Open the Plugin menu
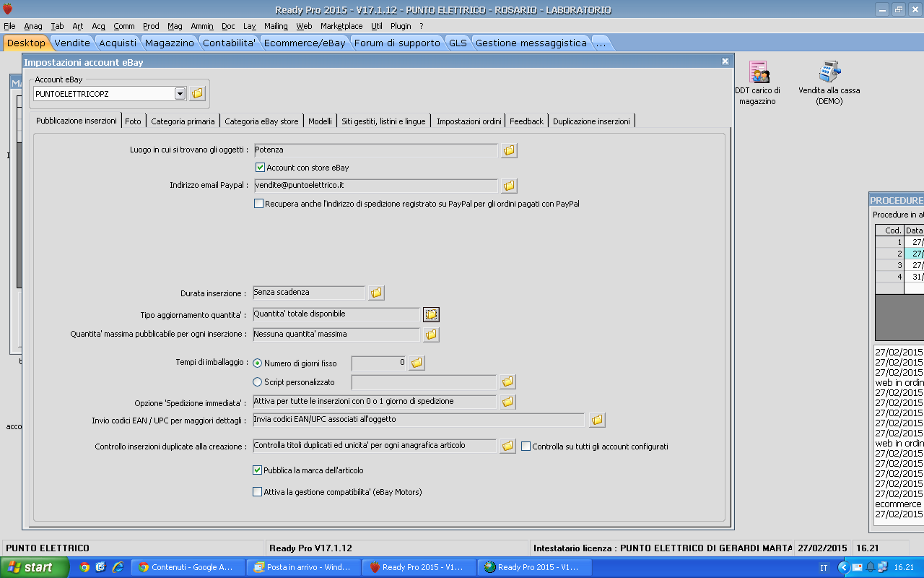The width and height of the screenshot is (924, 578). [x=401, y=26]
